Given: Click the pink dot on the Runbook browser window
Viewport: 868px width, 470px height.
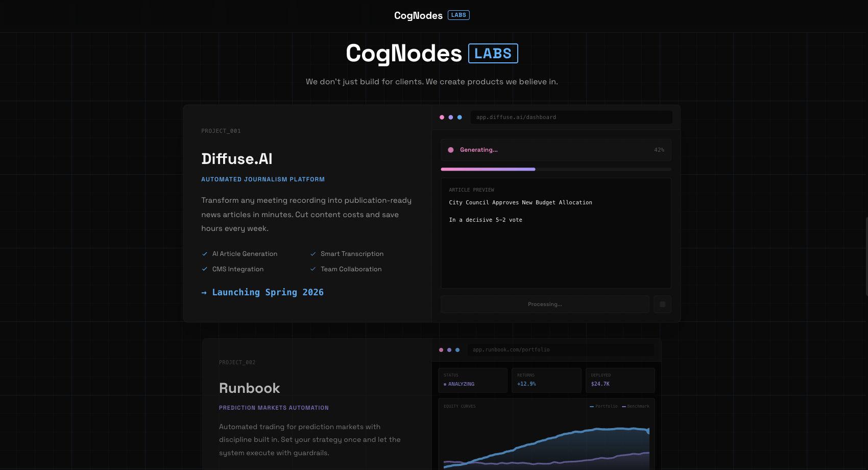Looking at the screenshot, I should coord(441,350).
